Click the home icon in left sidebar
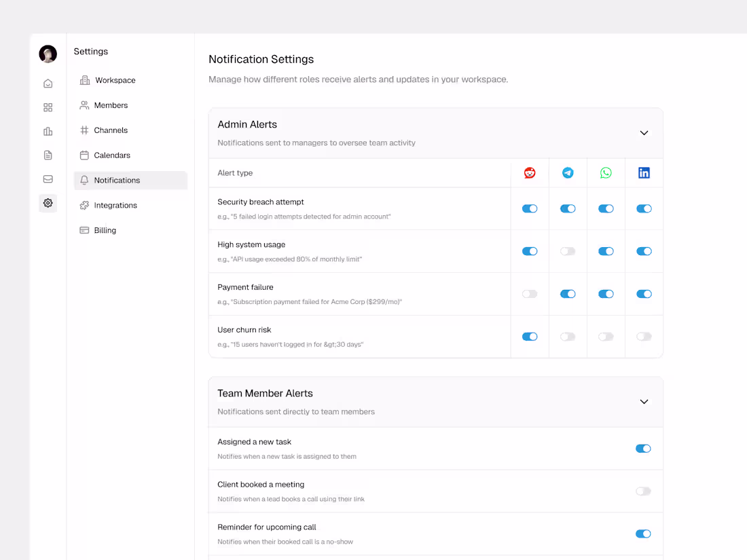This screenshot has height=560, width=747. coord(48,83)
